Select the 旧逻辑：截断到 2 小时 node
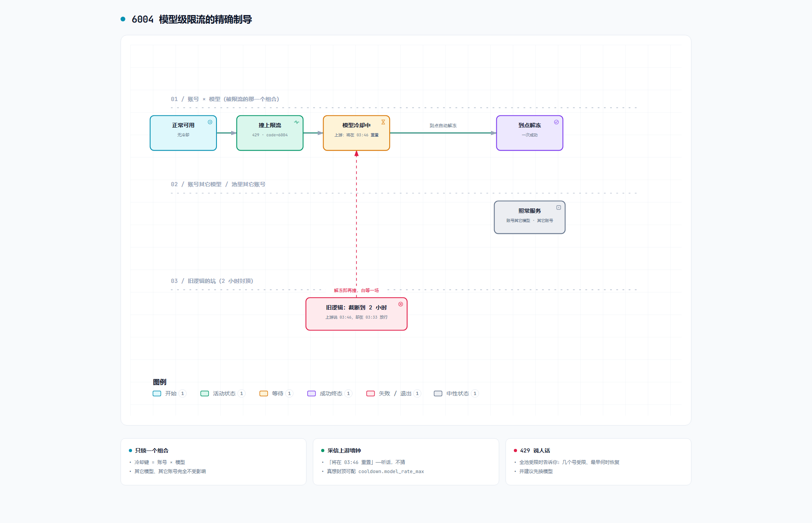This screenshot has height=523, width=812. tap(356, 314)
